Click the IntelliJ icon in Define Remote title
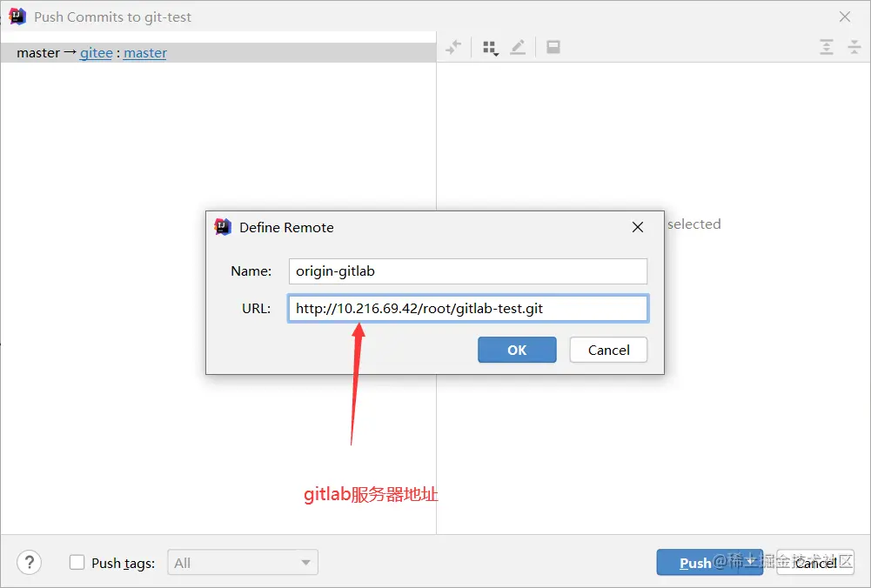This screenshot has width=871, height=588. pos(223,226)
